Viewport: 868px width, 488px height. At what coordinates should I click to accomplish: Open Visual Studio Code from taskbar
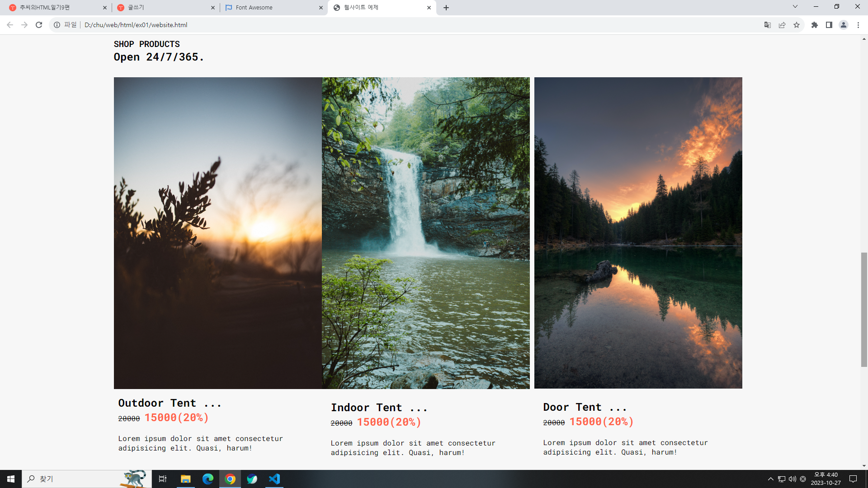click(x=274, y=479)
